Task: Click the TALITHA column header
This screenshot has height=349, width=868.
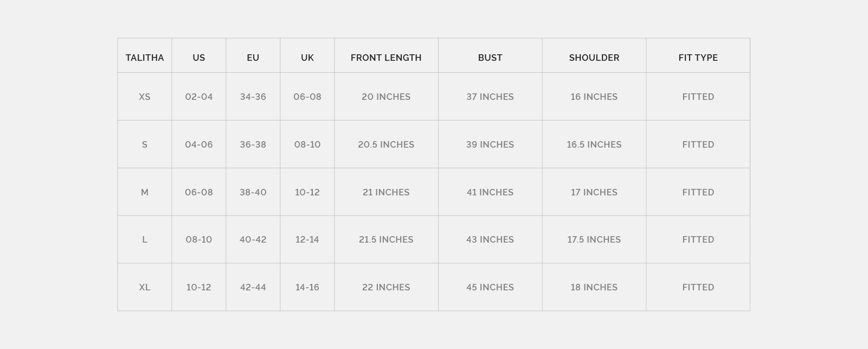Action: 145,58
